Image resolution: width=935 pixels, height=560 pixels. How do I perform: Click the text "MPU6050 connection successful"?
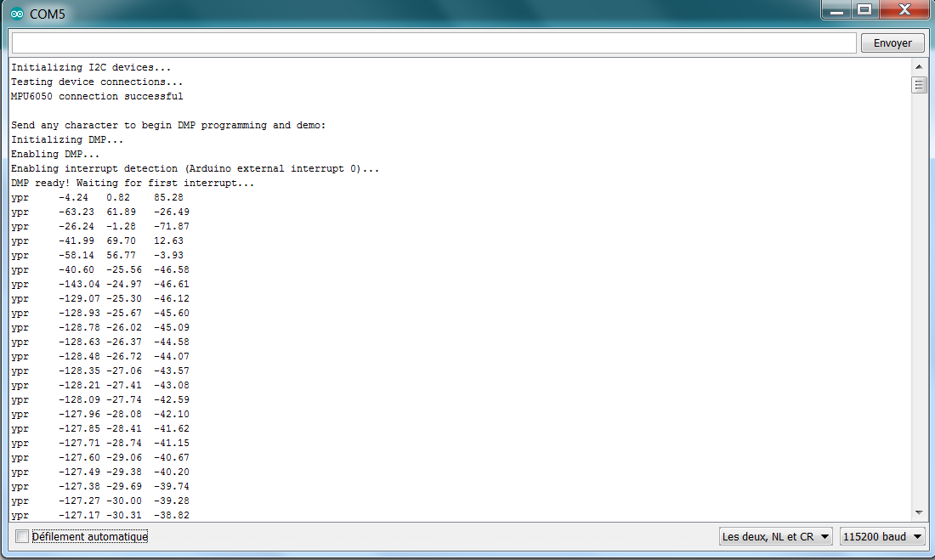click(97, 96)
